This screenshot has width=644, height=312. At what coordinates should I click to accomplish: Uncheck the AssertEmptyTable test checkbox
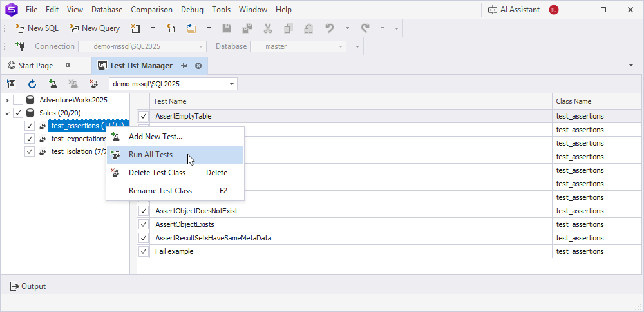pos(144,116)
